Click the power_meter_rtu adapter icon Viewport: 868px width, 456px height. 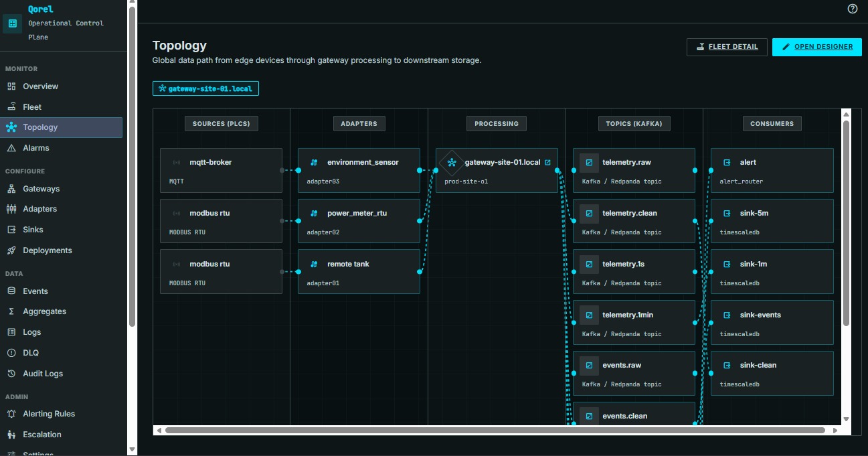314,214
